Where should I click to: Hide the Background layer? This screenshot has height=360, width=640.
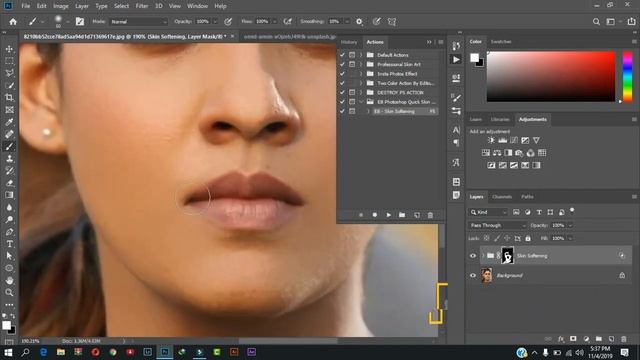pyautogui.click(x=473, y=276)
